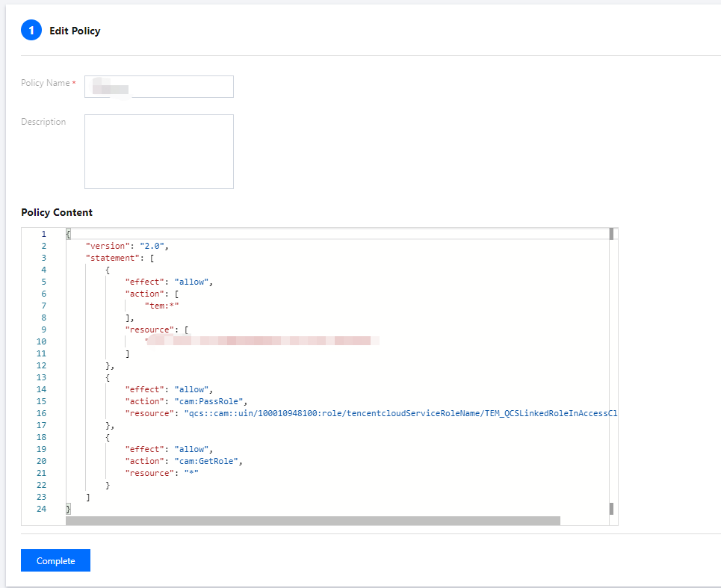Click inside the Description text box
Viewport: 721px width, 588px height.
[158, 151]
